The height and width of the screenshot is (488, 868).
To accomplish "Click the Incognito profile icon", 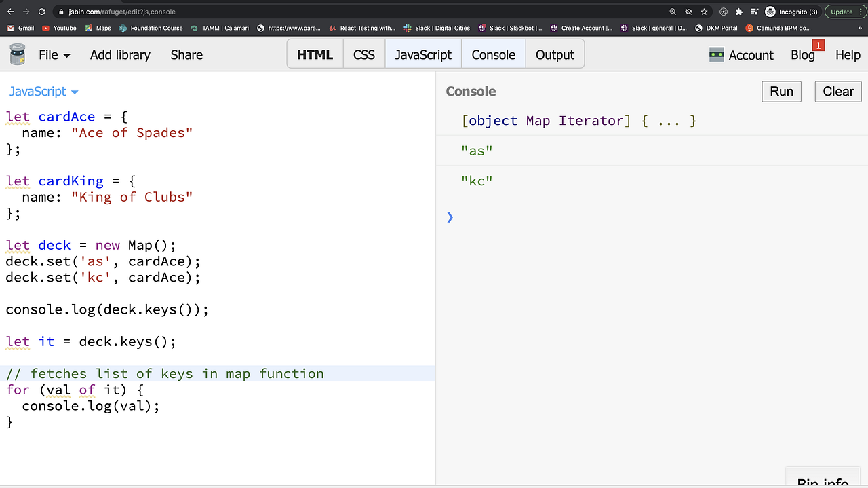I will tap(770, 12).
